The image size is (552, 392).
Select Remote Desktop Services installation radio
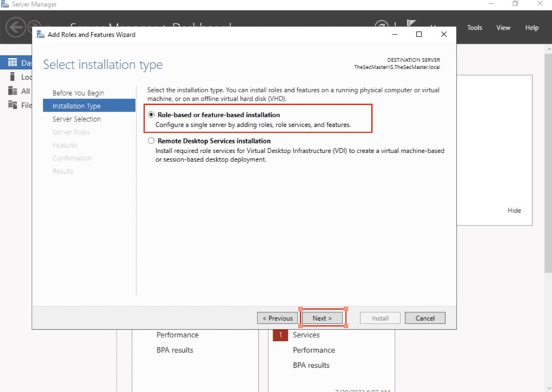pos(151,141)
